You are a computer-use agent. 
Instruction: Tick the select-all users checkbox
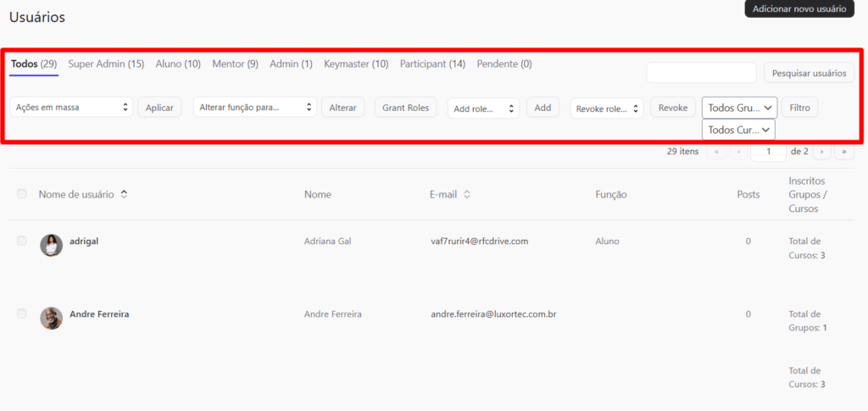[x=22, y=194]
